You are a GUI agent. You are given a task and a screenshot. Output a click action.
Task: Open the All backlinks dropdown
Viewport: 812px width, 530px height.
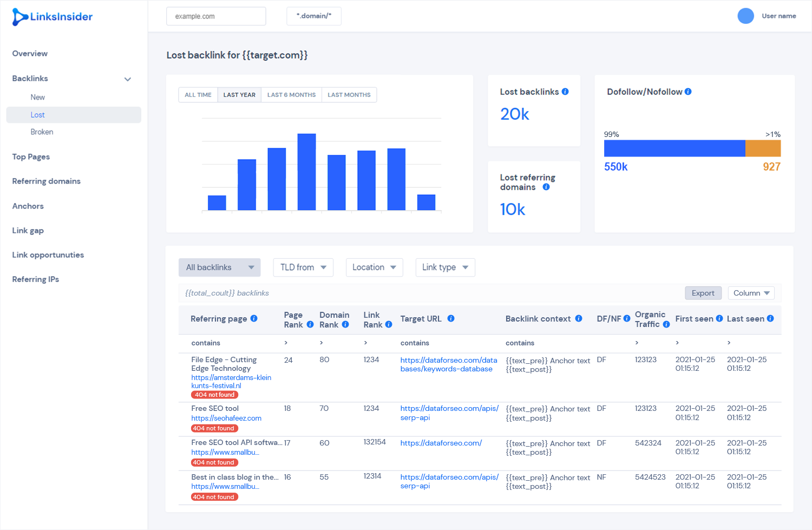[x=220, y=267]
